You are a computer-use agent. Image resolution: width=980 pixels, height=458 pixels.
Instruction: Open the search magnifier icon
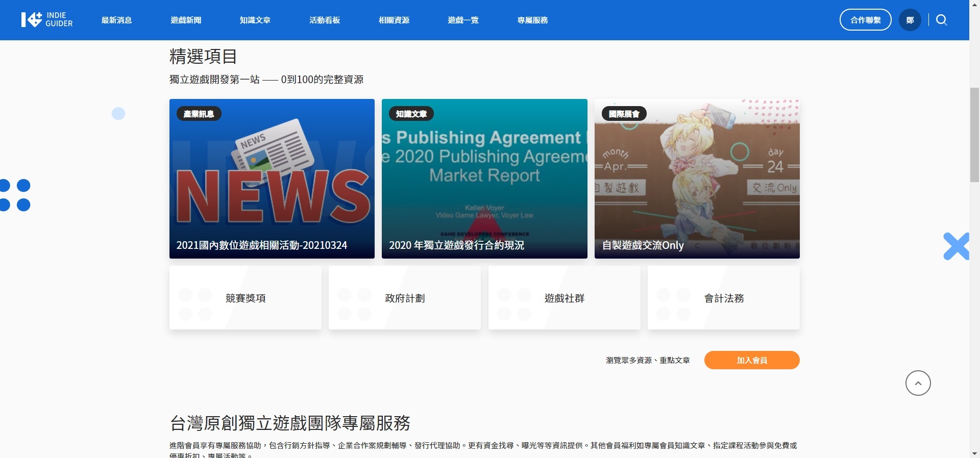pos(942,20)
